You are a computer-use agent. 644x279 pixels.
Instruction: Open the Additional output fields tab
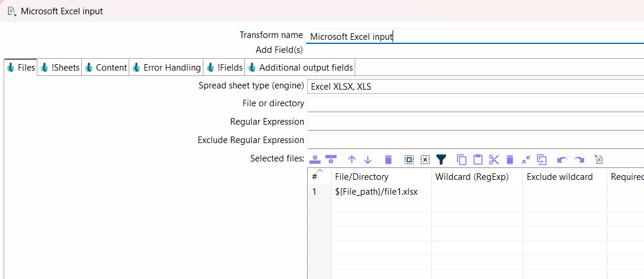tap(301, 68)
